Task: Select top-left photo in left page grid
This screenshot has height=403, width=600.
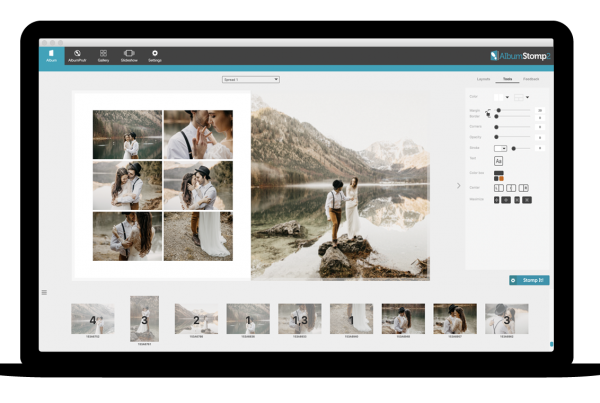Action: 127,135
